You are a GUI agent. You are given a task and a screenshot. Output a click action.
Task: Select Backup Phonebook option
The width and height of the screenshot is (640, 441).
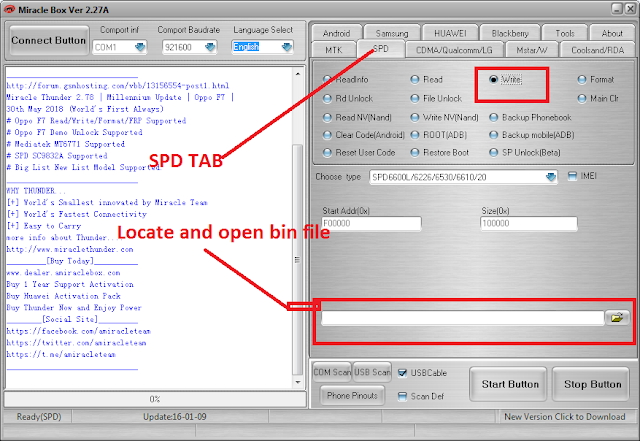493,118
